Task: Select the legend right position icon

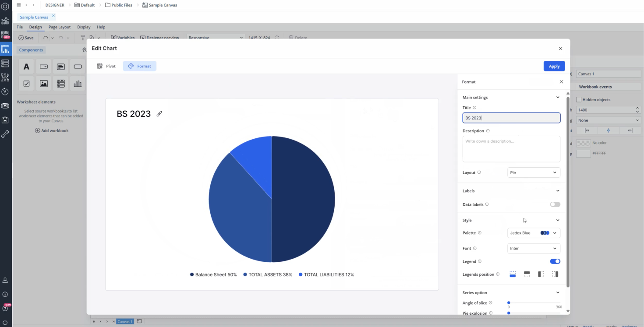Action: (555, 274)
